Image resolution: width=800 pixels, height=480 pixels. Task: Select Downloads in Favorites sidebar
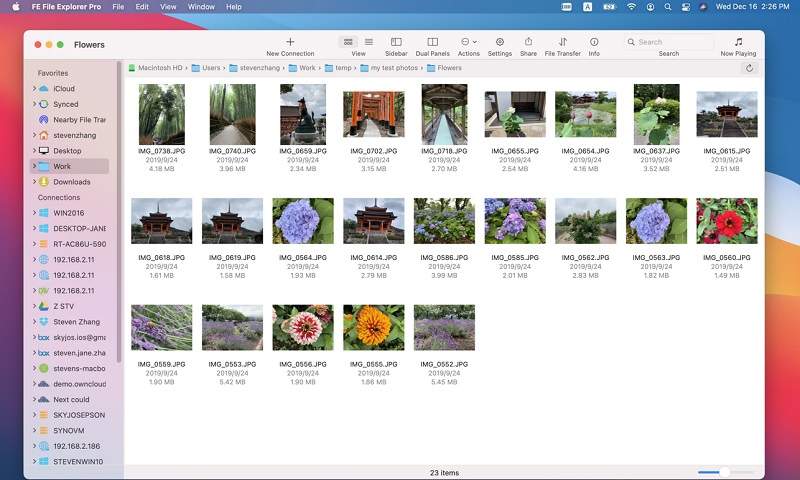pyautogui.click(x=71, y=182)
